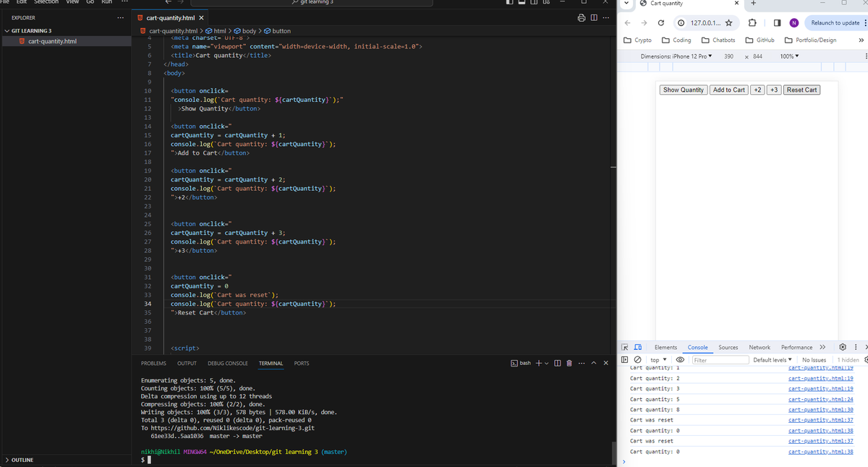Open Debug Console panel tab
The image size is (868, 467).
pos(228,363)
